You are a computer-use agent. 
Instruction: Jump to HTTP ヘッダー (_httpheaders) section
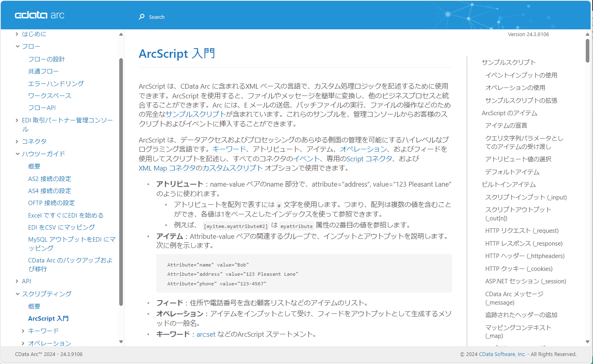click(525, 256)
